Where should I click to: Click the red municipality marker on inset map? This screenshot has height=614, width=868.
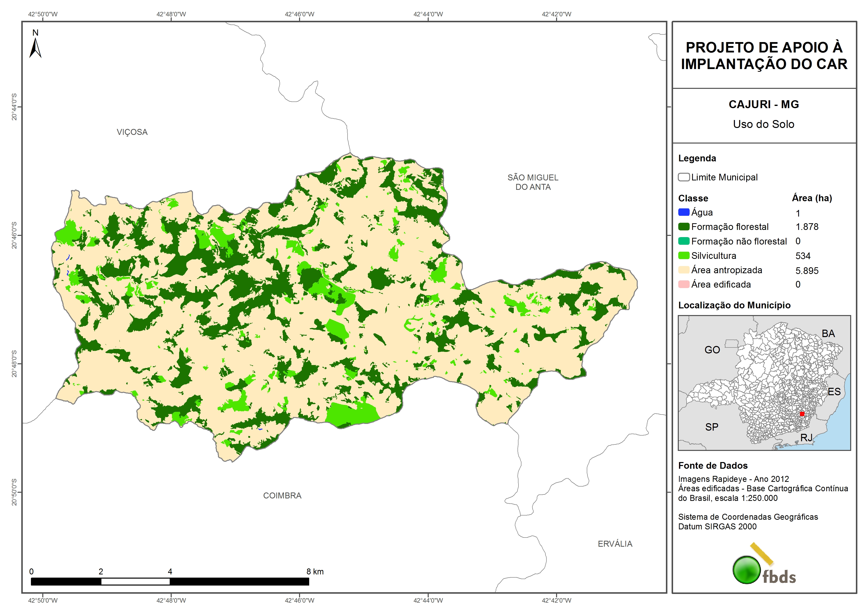802,414
